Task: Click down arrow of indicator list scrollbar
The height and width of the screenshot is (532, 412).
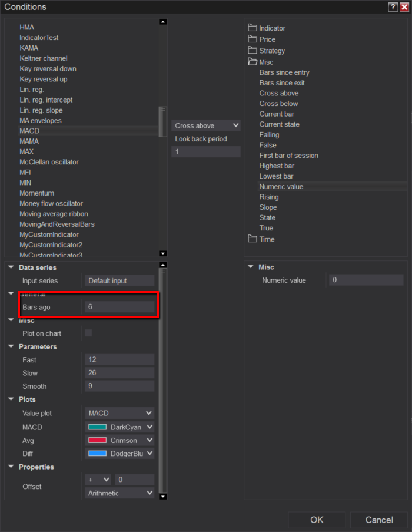Action: tap(163, 253)
